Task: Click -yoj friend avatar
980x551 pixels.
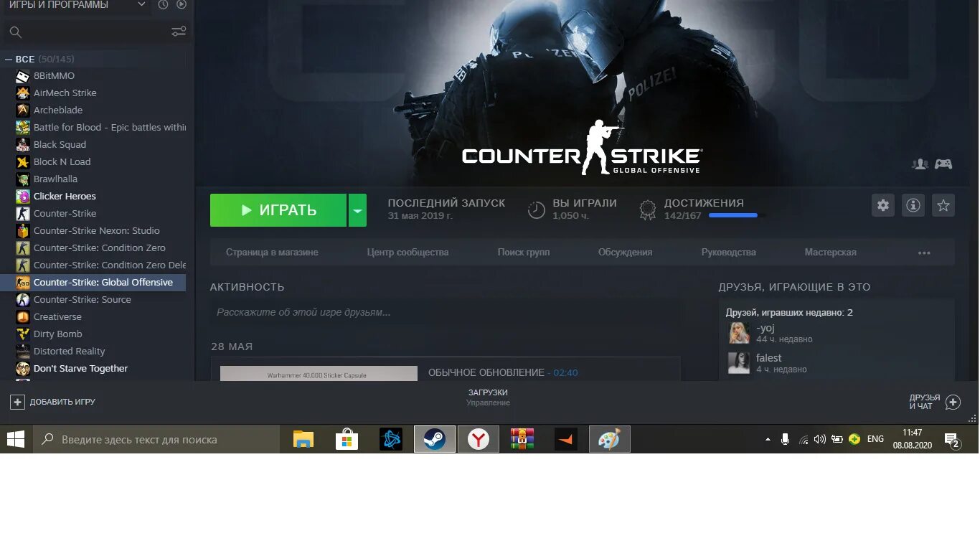Action: click(739, 333)
